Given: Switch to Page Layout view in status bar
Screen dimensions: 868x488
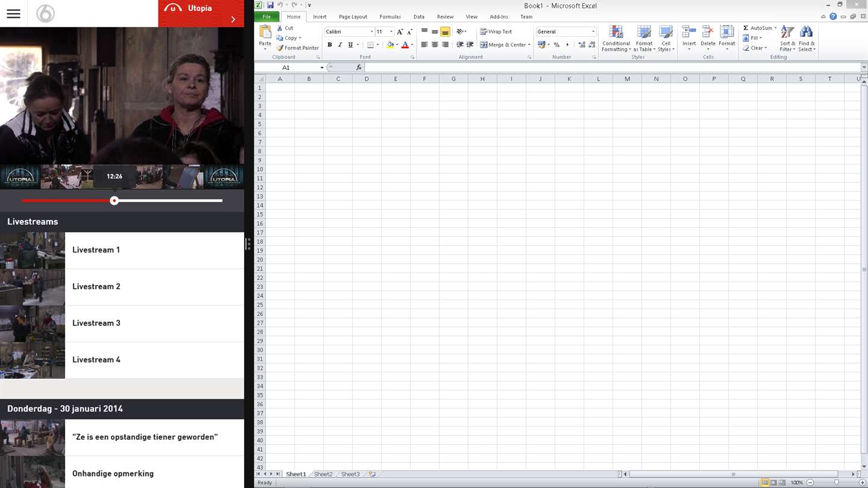Looking at the screenshot, I should pyautogui.click(x=773, y=483).
